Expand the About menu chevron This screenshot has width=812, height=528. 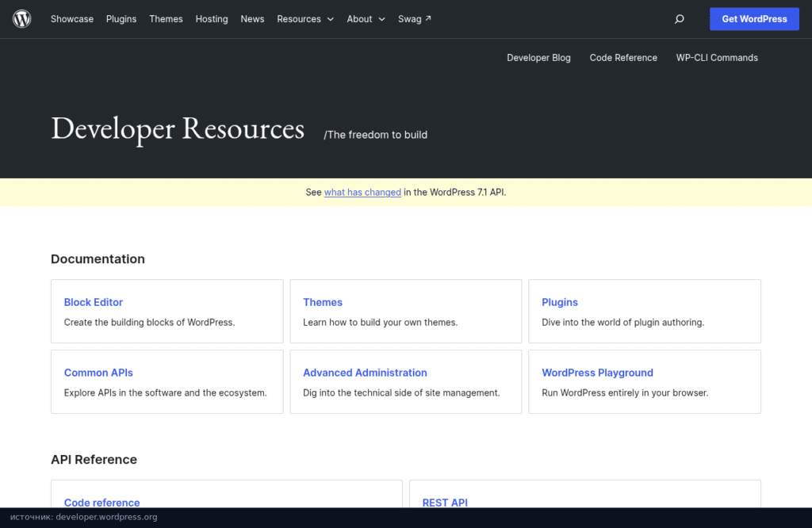pos(381,19)
